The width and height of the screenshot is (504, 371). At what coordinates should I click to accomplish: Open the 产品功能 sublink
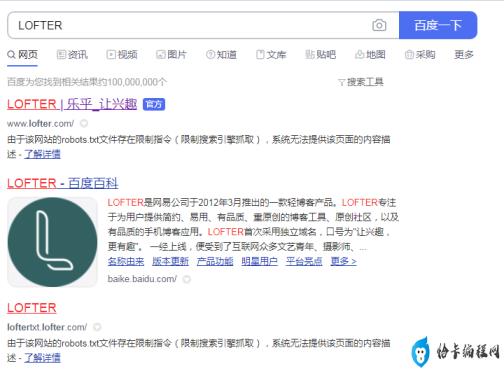215,261
